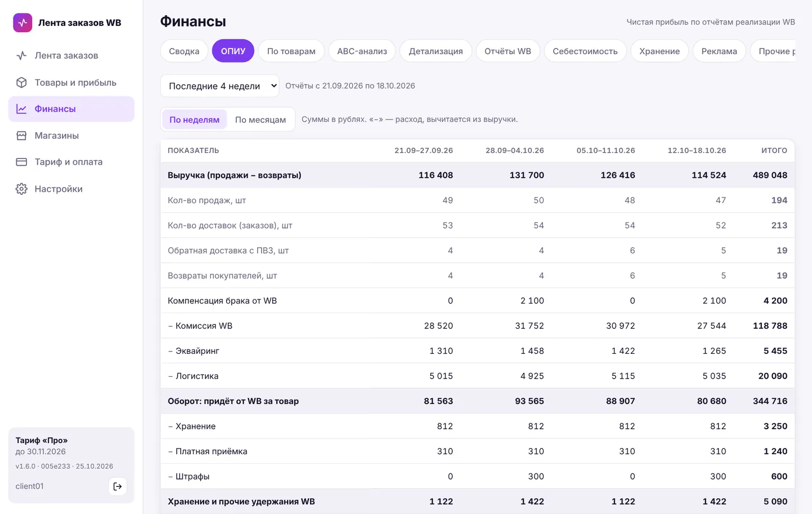
Task: Click the total revenue value 489 048
Action: tap(770, 175)
